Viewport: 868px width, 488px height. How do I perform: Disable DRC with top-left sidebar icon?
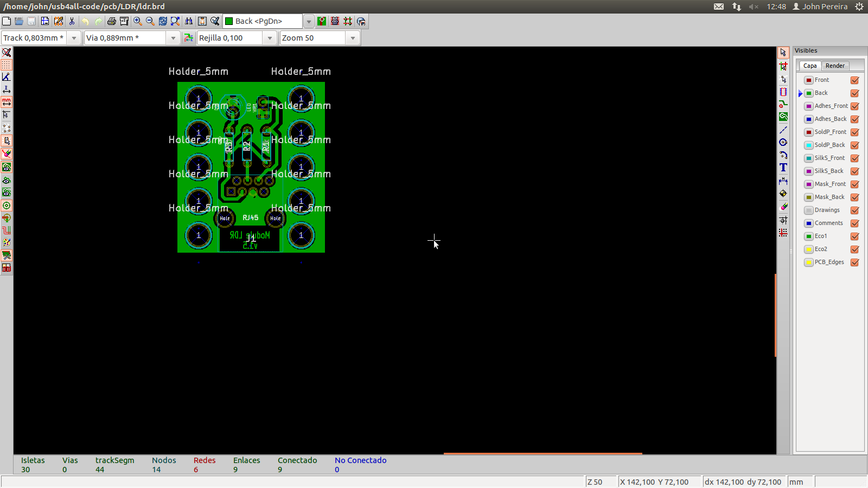pos(7,53)
